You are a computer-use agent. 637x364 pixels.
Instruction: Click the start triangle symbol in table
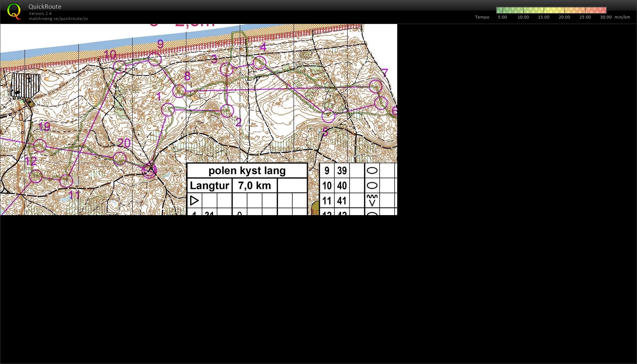click(194, 201)
